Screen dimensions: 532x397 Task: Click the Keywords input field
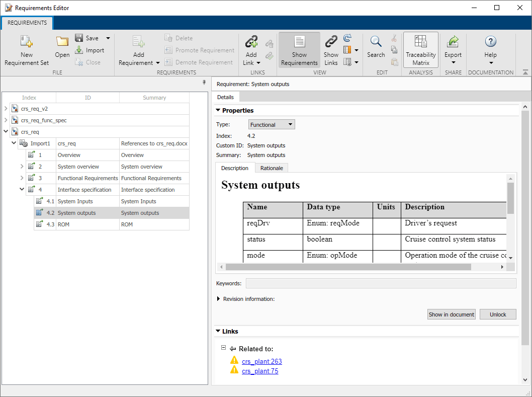pyautogui.click(x=381, y=283)
